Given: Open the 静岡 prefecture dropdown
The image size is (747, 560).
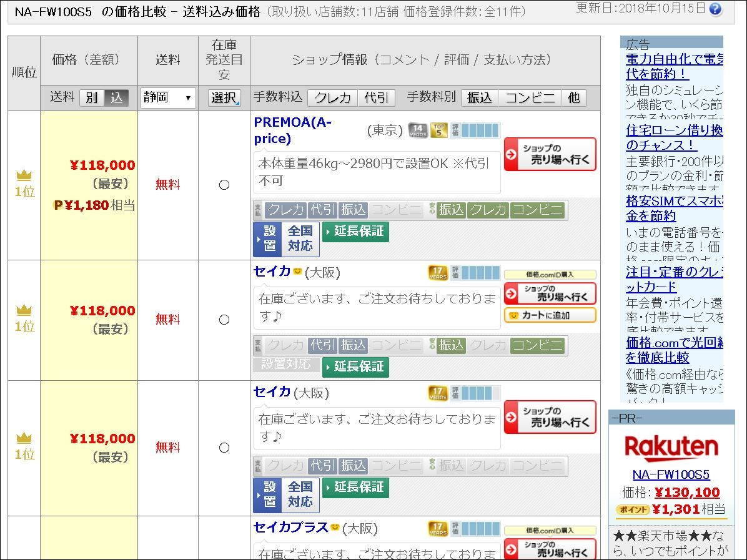Looking at the screenshot, I should tap(167, 98).
